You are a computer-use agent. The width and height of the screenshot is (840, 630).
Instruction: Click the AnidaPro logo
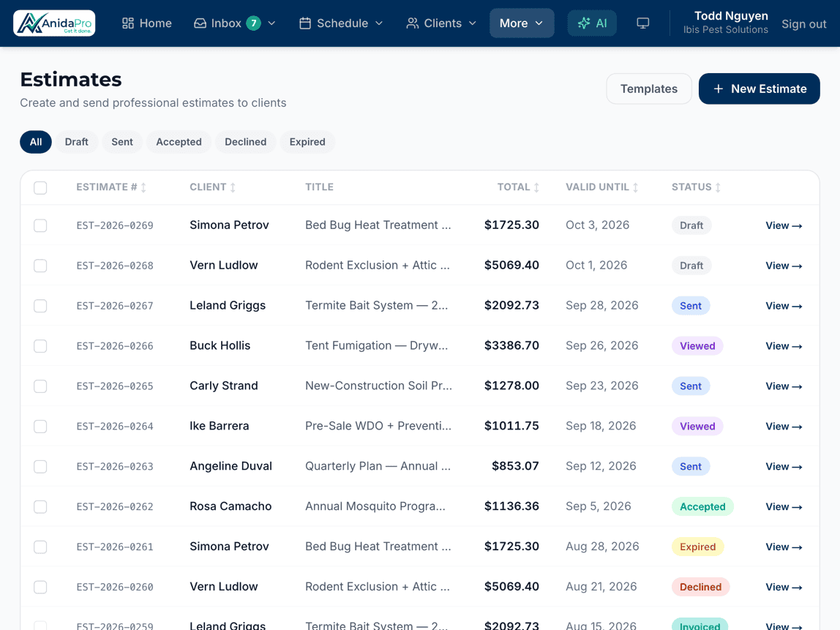54,23
